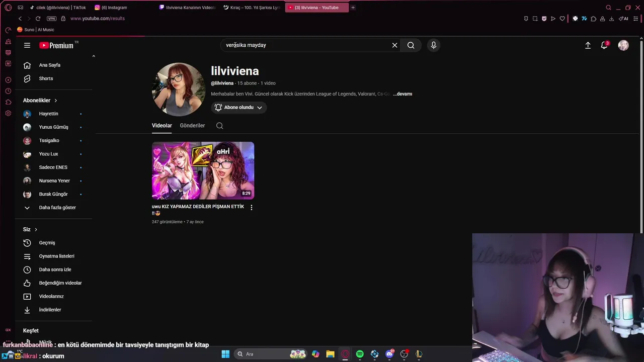Open the video's three-dot options menu
Screen dimensions: 644x362
(252, 207)
